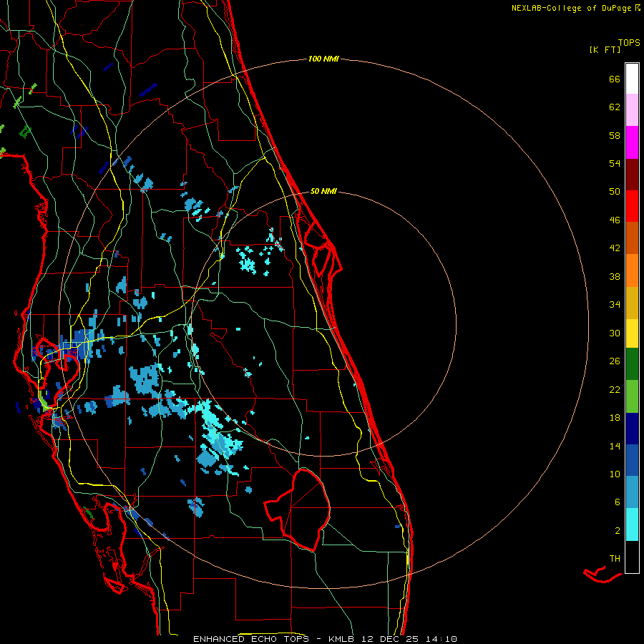Click the '26' legend value

[x=615, y=361]
